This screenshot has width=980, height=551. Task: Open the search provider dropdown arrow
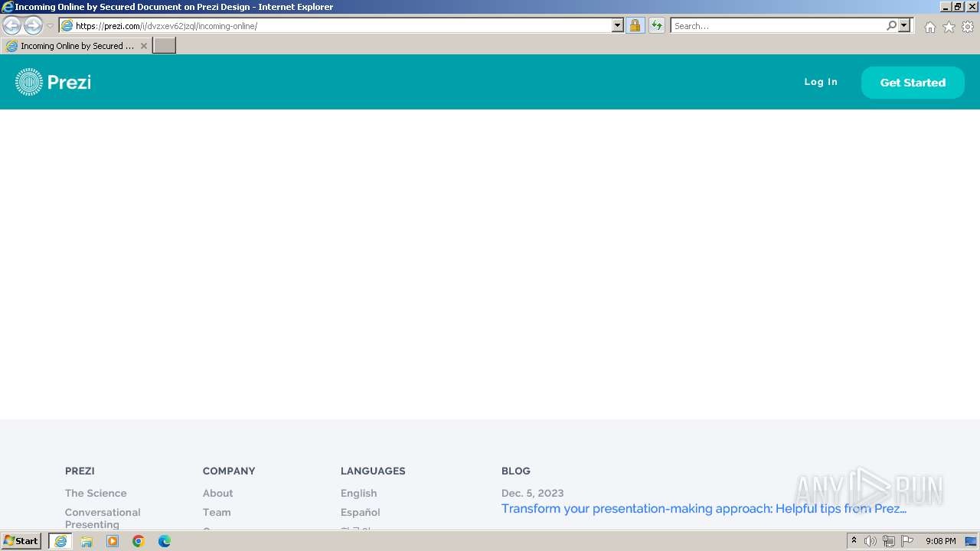pyautogui.click(x=904, y=25)
